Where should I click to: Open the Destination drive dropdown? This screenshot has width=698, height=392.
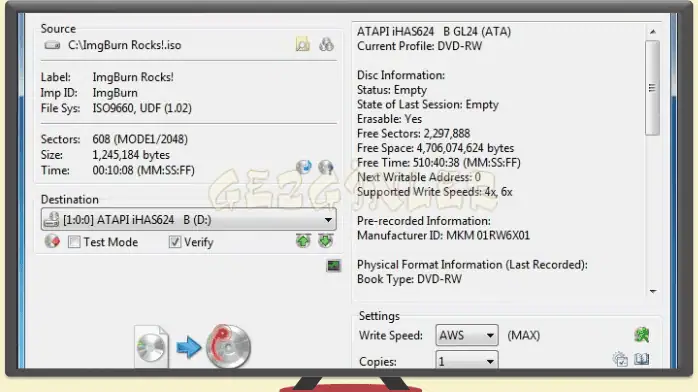[189, 219]
